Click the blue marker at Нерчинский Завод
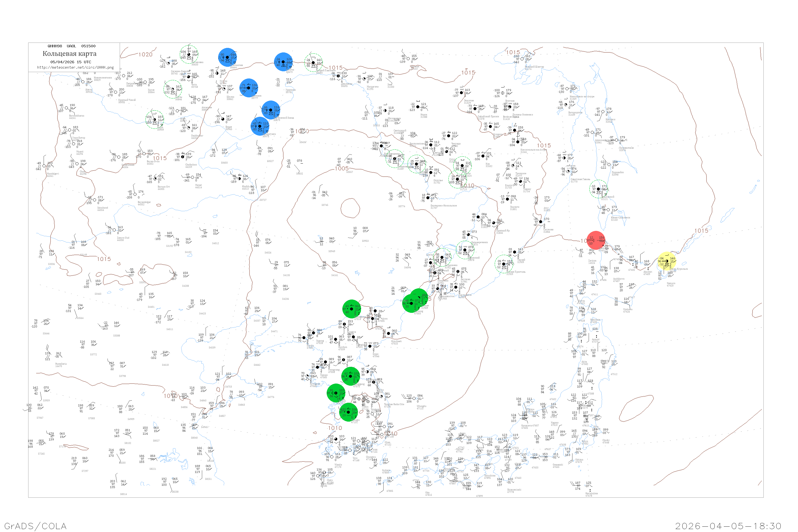 271,110
